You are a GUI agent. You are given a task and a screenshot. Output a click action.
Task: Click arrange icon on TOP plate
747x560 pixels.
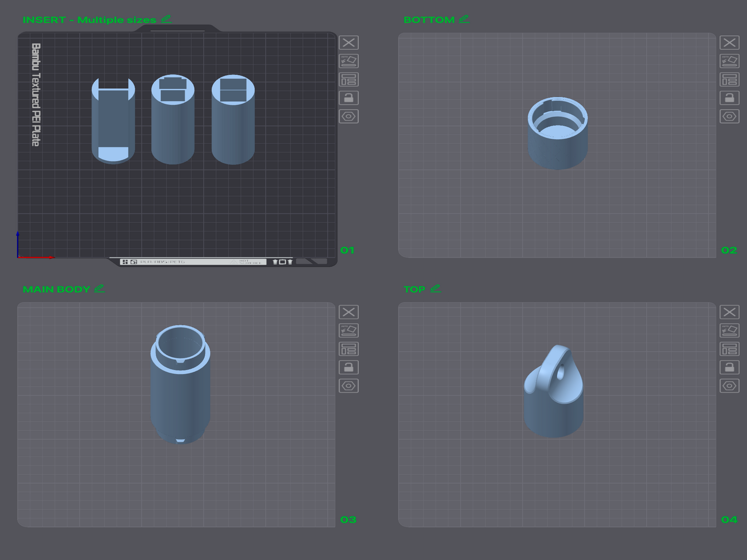[x=729, y=349]
